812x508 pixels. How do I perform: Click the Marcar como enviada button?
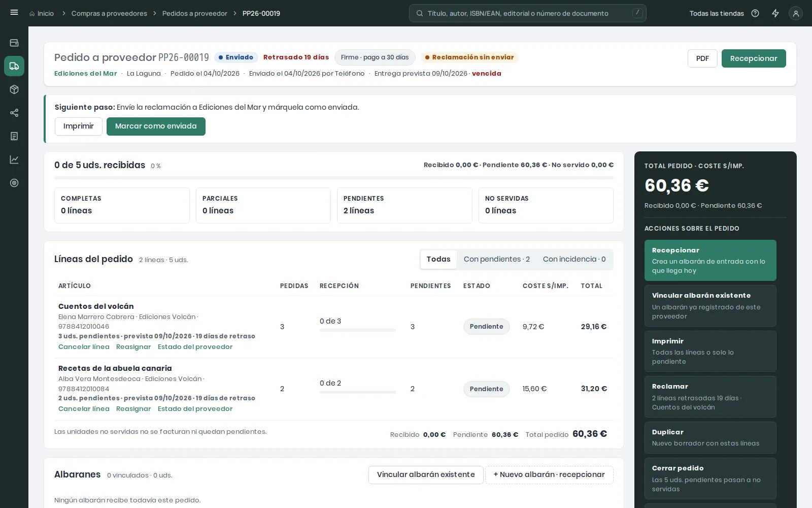pyautogui.click(x=156, y=126)
